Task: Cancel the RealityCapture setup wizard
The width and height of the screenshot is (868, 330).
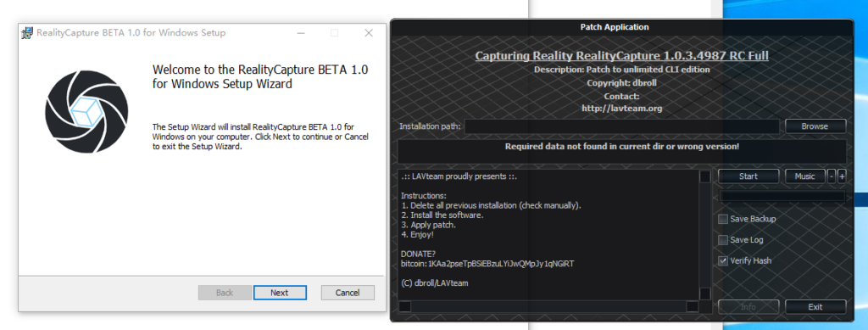Action: [x=348, y=293]
